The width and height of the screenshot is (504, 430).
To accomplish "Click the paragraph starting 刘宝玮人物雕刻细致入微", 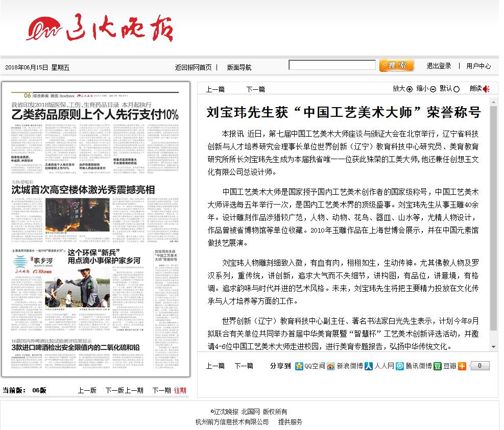I will point(343,282).
